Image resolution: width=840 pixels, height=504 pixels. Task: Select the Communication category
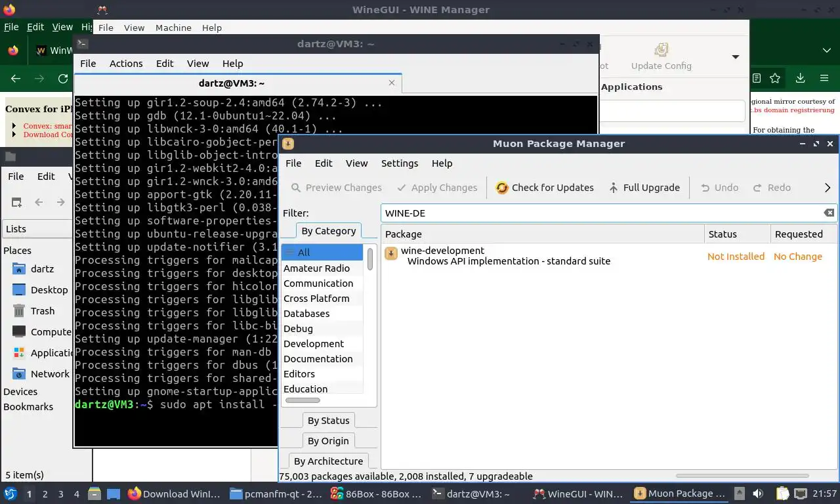pos(322,283)
